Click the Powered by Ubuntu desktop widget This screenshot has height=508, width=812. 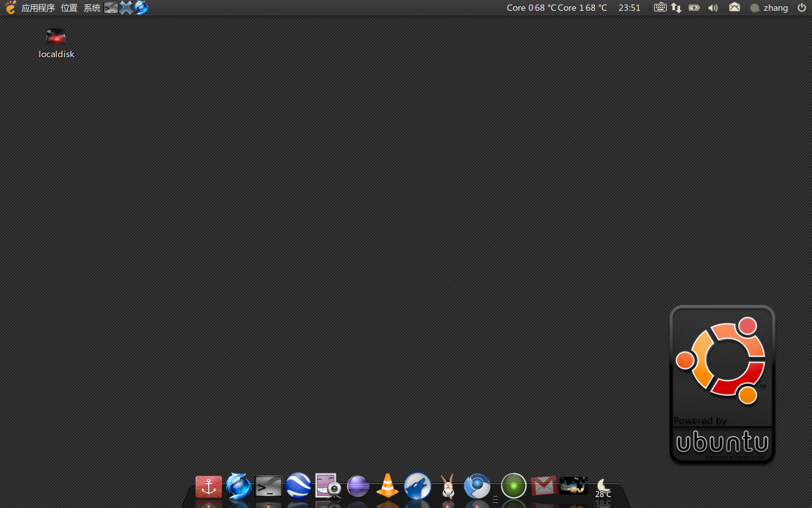tap(723, 384)
